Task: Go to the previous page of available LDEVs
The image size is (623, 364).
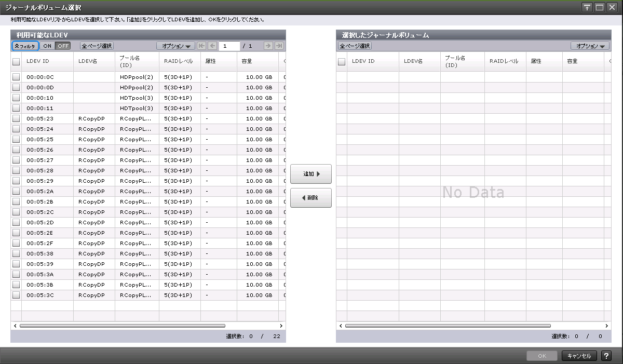Action: pos(212,46)
